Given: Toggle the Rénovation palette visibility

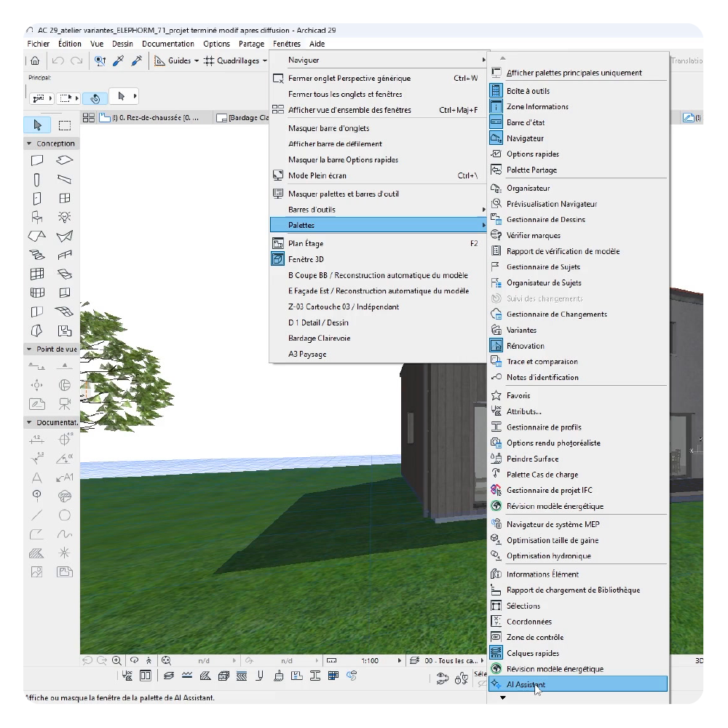Looking at the screenshot, I should click(x=525, y=346).
